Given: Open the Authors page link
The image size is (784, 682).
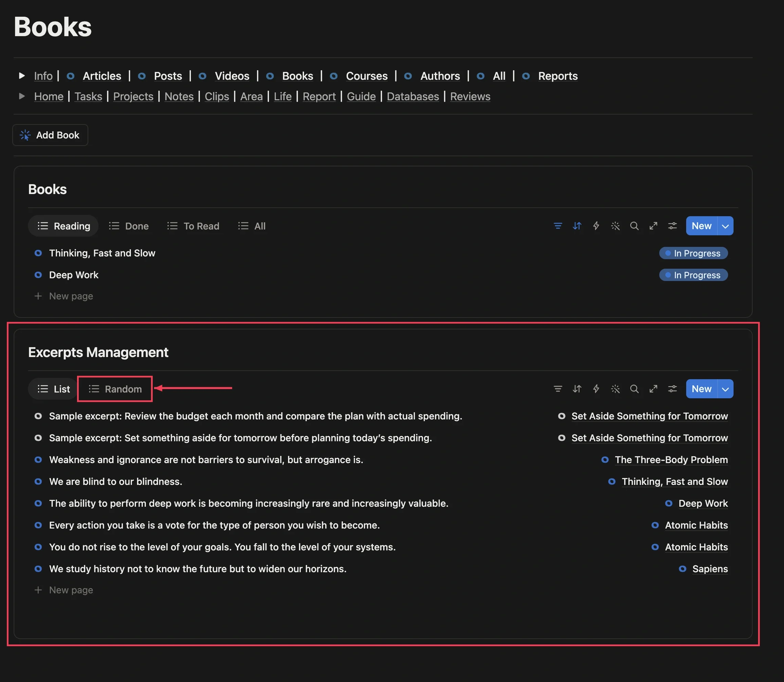Looking at the screenshot, I should tap(440, 76).
